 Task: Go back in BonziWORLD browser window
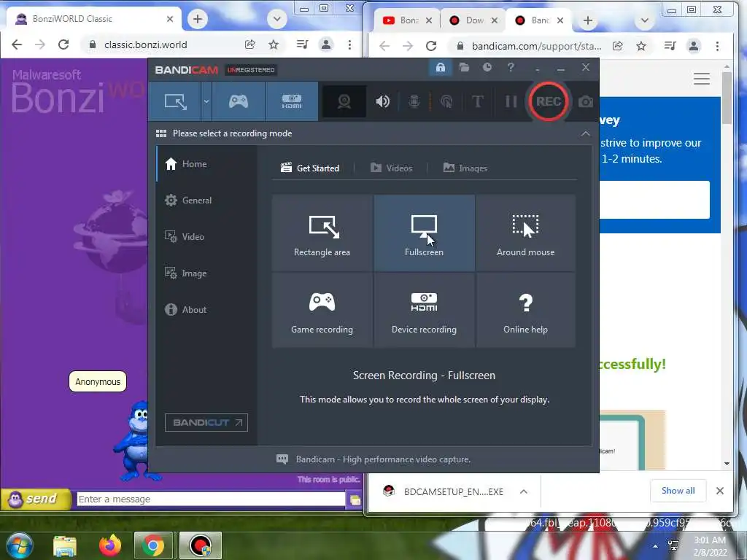pos(17,44)
